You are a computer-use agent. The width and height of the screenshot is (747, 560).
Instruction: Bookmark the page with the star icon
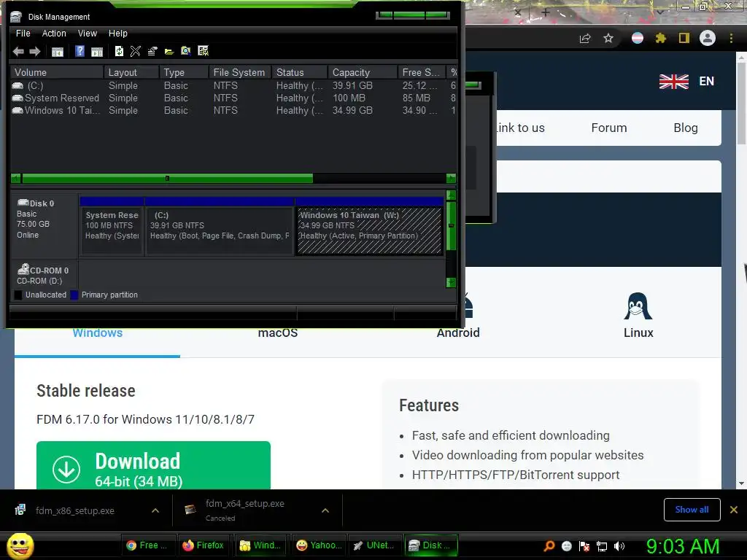(x=608, y=38)
